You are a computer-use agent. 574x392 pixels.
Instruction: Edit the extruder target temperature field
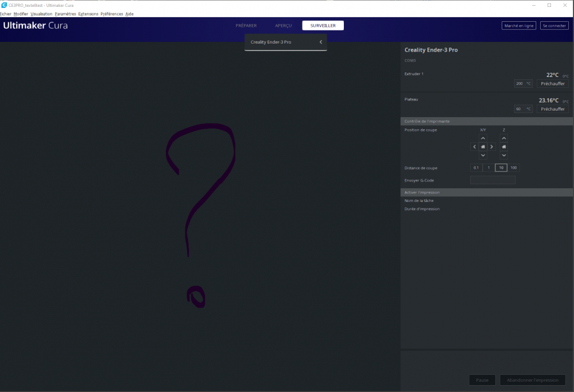(523, 83)
